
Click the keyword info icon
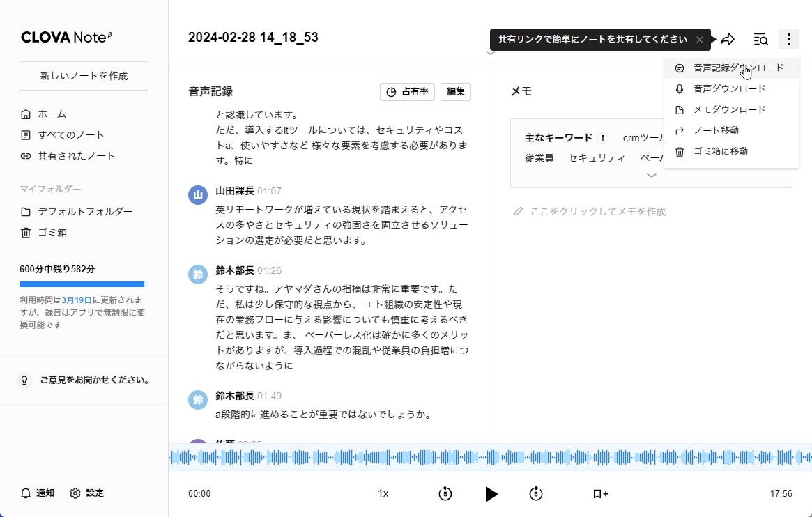point(603,138)
